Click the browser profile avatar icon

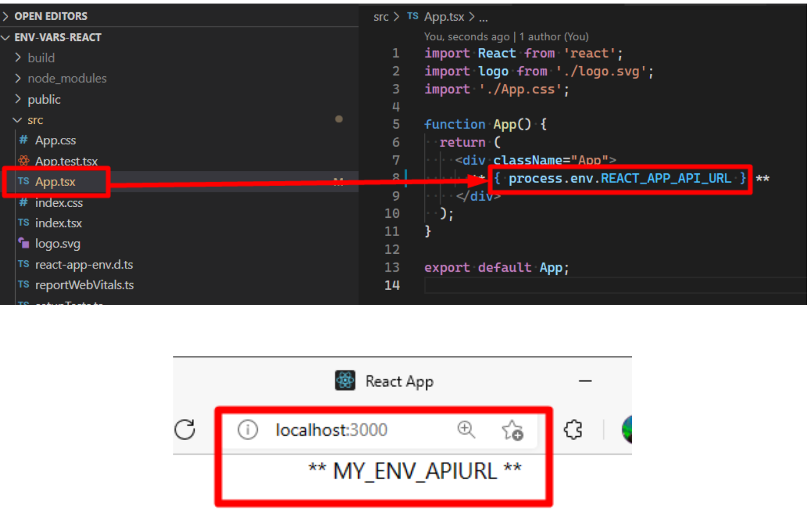pyautogui.click(x=627, y=430)
